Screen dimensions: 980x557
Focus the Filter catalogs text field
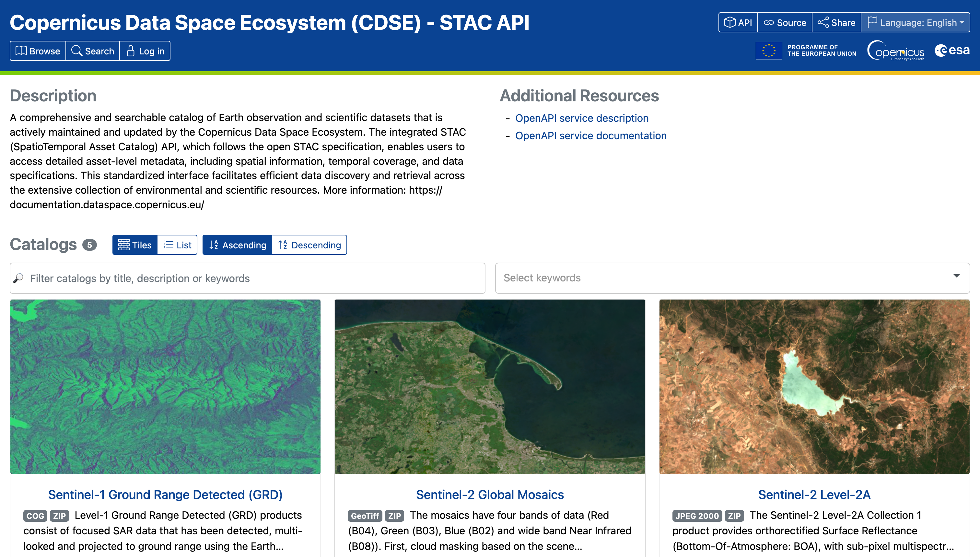(247, 278)
